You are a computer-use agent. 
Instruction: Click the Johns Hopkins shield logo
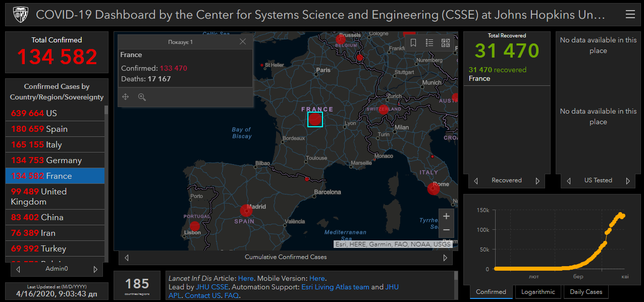20,15
